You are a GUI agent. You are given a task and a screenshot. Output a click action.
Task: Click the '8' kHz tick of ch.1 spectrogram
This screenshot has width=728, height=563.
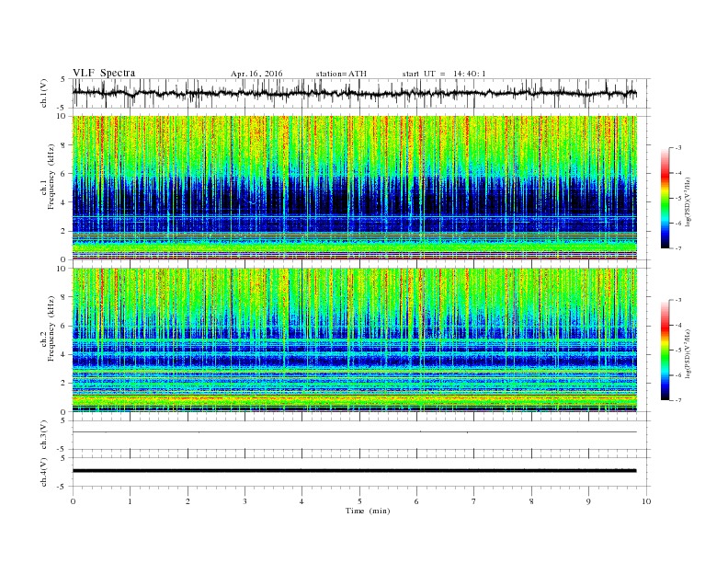pos(64,145)
